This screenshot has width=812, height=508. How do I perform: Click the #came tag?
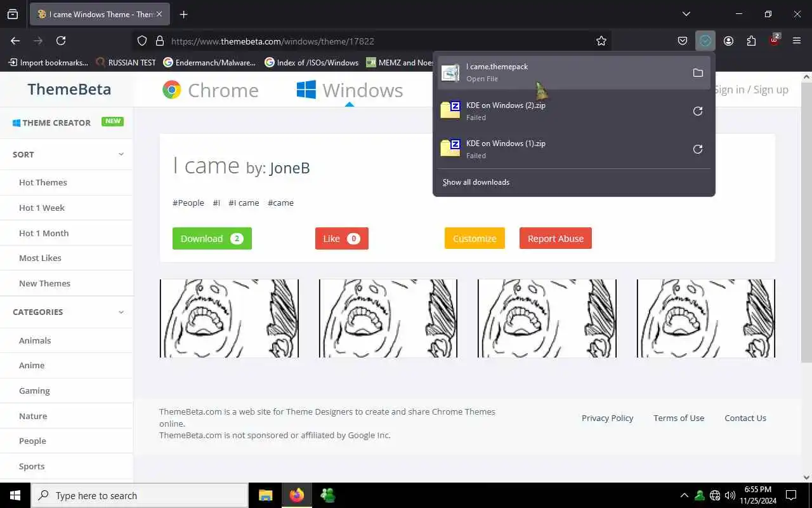click(280, 203)
